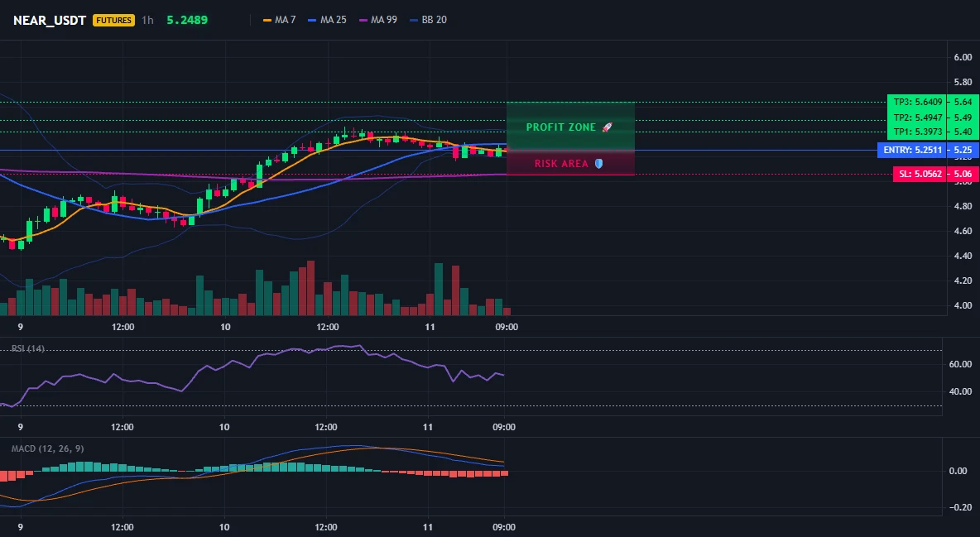Click the current price 5.2489
Screen dimensions: 980x537
coord(187,20)
